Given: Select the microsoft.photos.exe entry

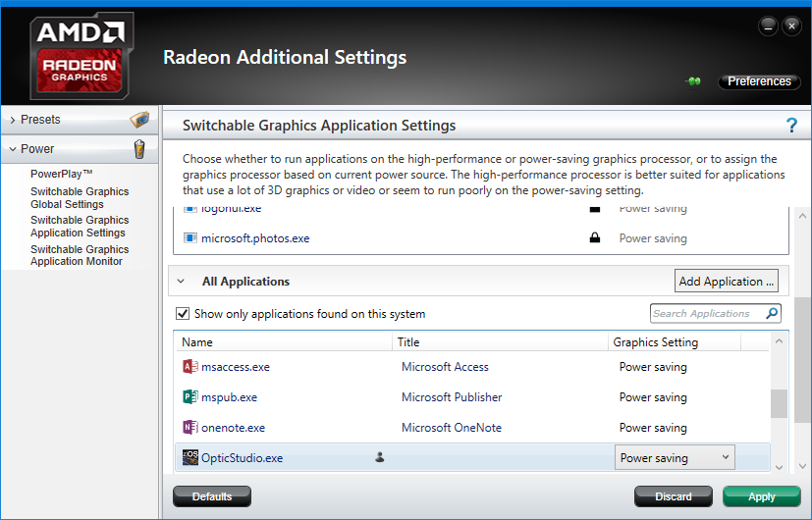Looking at the screenshot, I should click(x=255, y=238).
